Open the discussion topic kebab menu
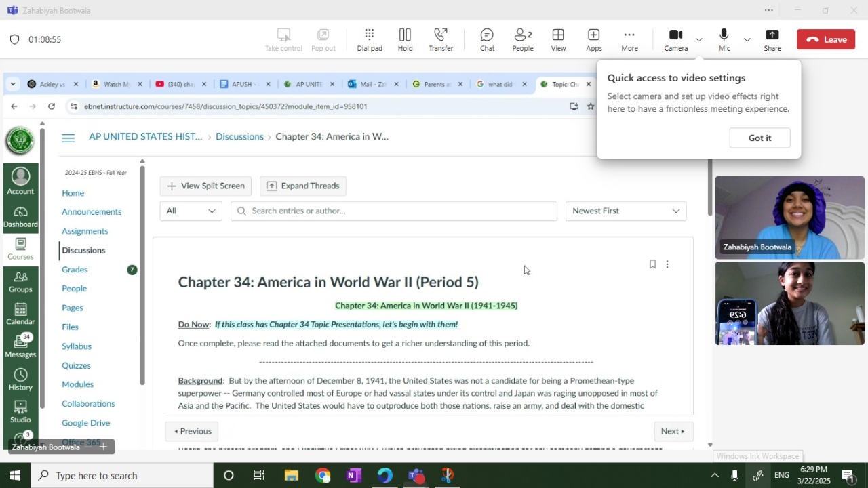Screen dimensions: 868x488 pyautogui.click(x=667, y=264)
